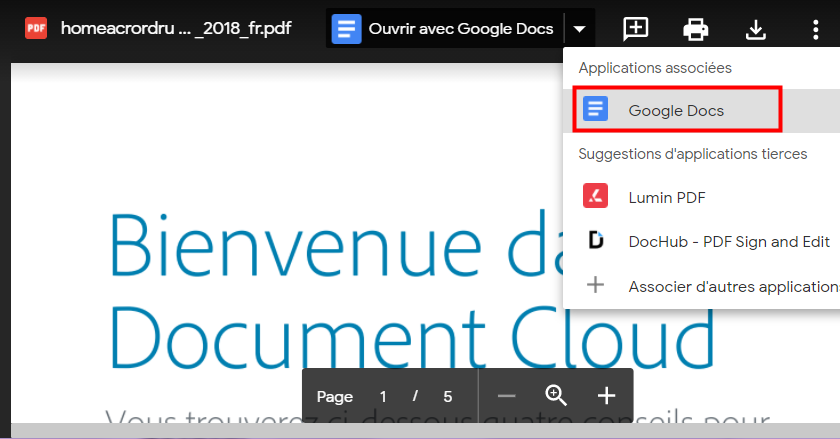840x439 pixels.
Task: Click the plus icon beside Associer d'autres
Action: click(595, 285)
